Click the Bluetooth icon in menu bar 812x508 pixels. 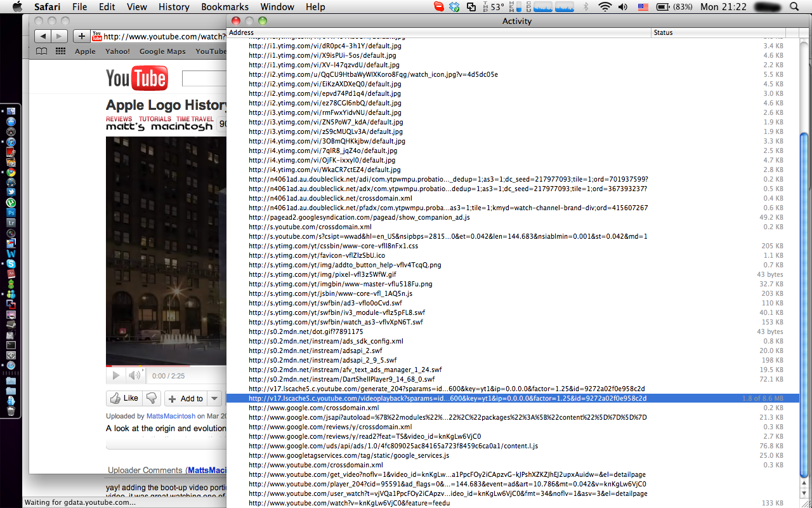[586, 7]
